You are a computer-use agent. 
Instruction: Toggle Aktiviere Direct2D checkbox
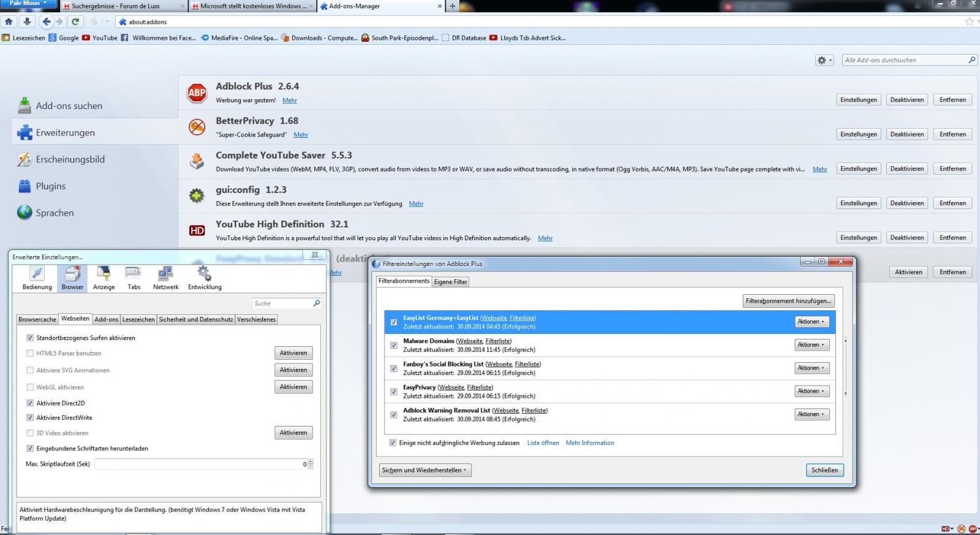pyautogui.click(x=30, y=403)
